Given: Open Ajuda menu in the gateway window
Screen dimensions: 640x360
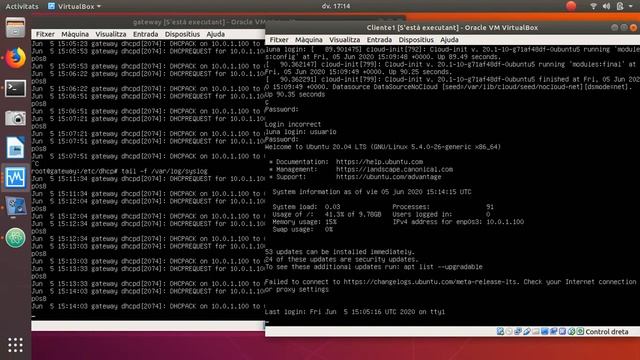Looking at the screenshot, I should 216,34.
